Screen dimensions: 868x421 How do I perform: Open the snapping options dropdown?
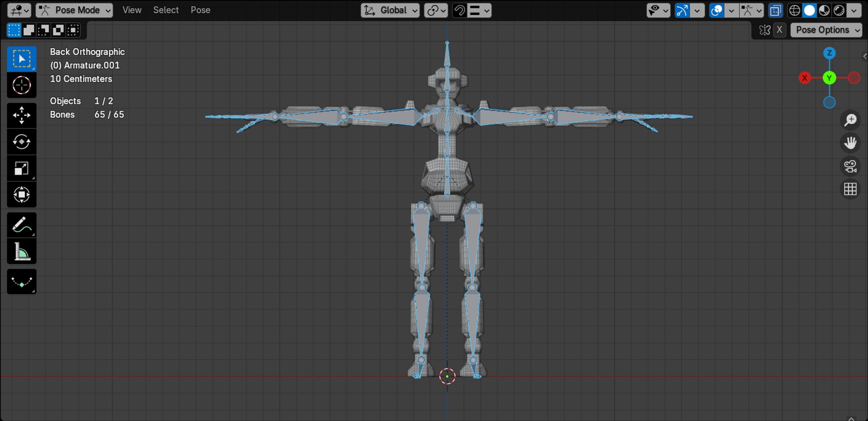[x=479, y=10]
